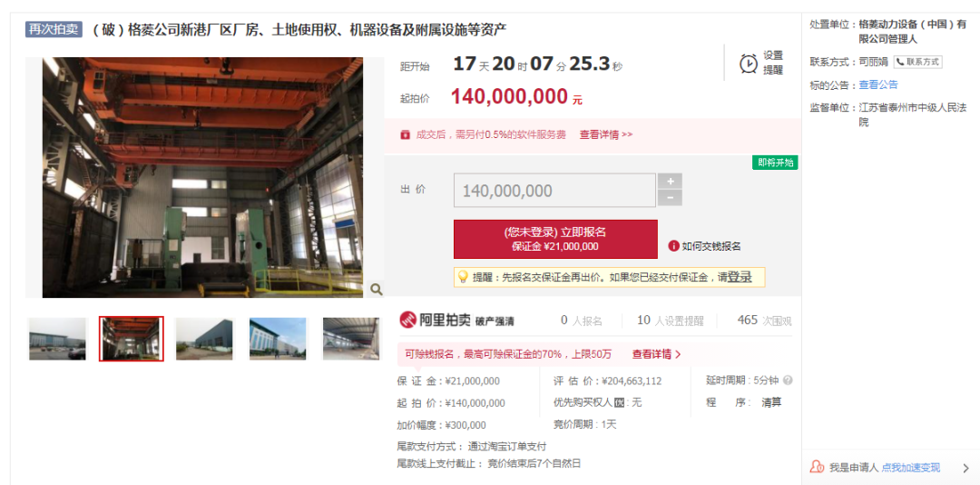Increase bid with the plus stepper
This screenshot has height=485, width=980.
click(x=670, y=182)
